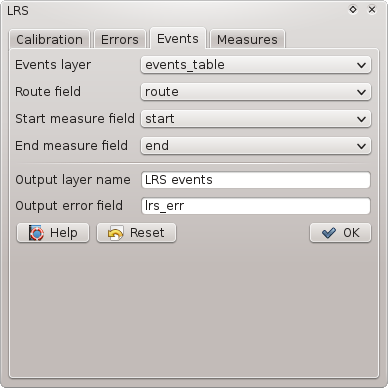Click the 'Events layer' label

point(53,65)
